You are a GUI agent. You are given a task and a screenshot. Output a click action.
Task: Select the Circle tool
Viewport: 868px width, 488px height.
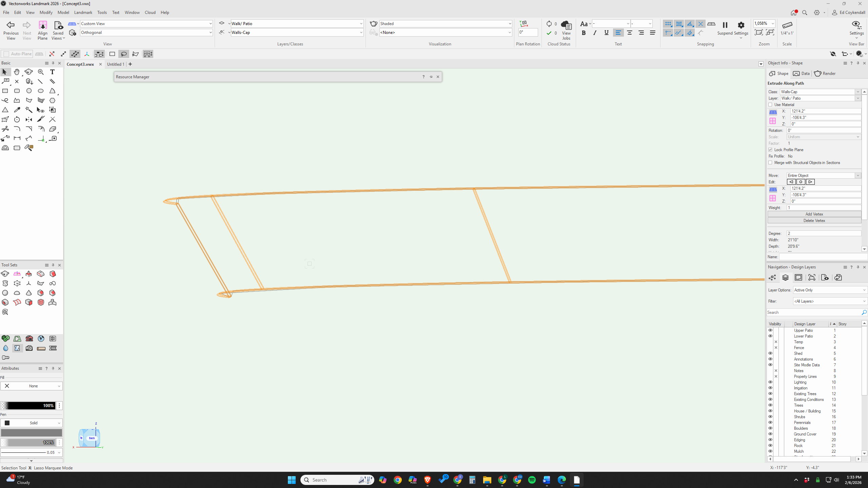(x=29, y=91)
